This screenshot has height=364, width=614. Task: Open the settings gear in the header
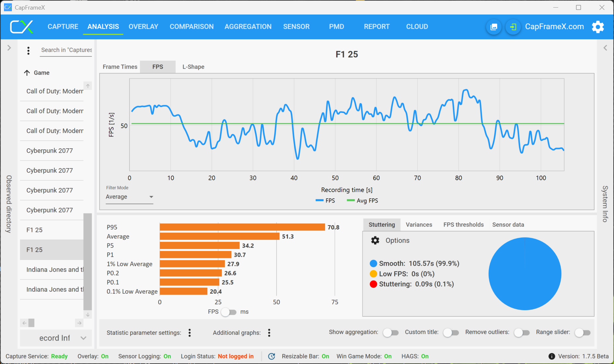[x=597, y=27]
